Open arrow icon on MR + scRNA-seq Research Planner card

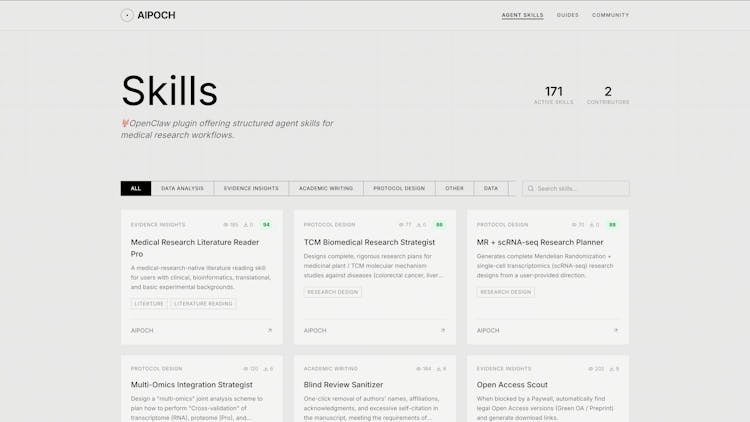[615, 330]
